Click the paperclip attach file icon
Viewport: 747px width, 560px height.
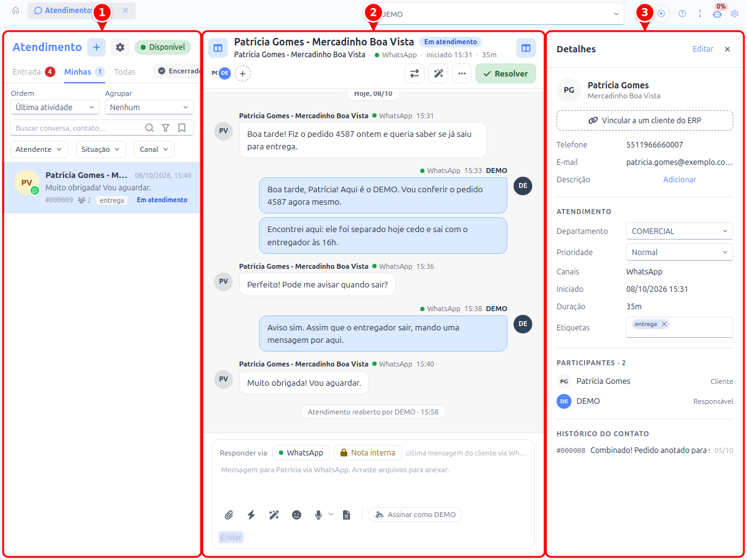pos(229,515)
